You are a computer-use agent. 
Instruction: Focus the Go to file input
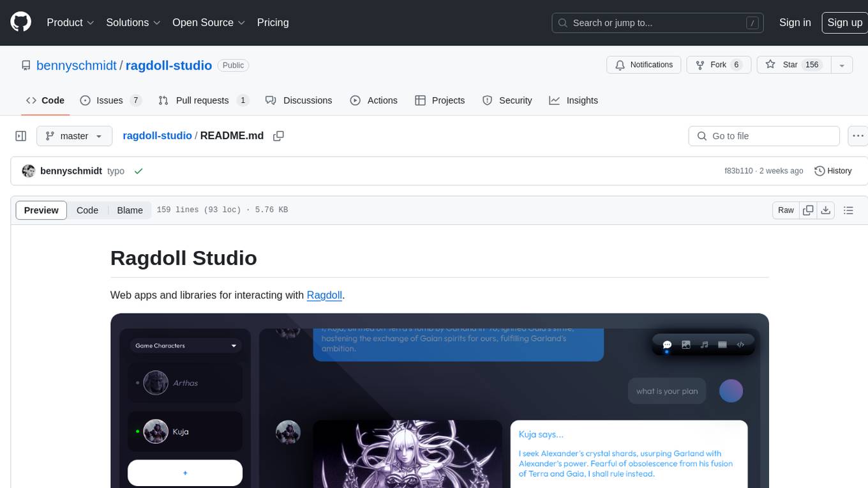(764, 136)
